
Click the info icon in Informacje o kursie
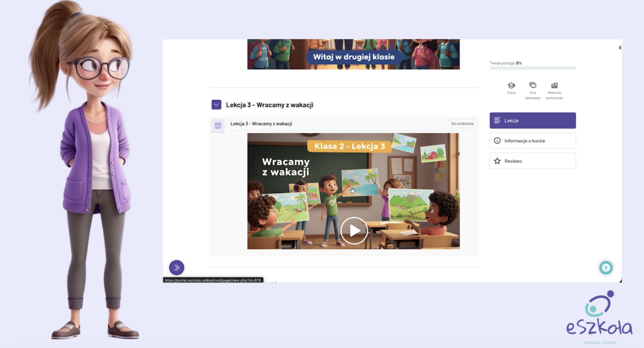pyautogui.click(x=497, y=140)
